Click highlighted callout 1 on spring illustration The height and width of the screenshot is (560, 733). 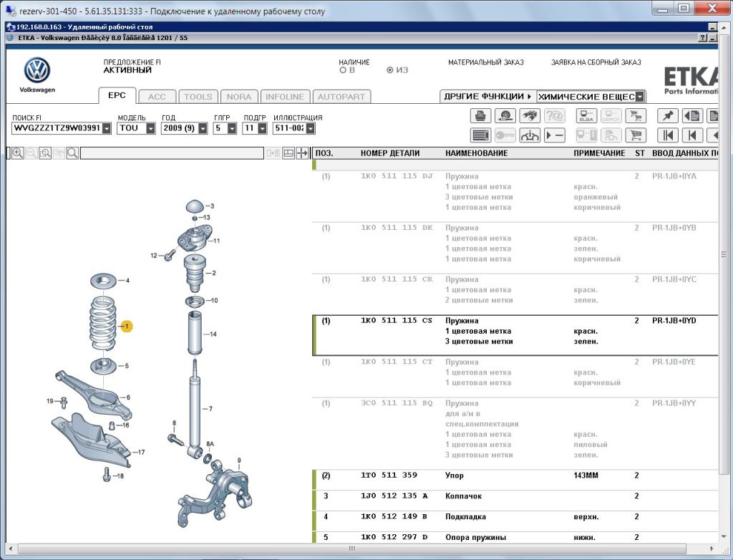click(x=127, y=326)
